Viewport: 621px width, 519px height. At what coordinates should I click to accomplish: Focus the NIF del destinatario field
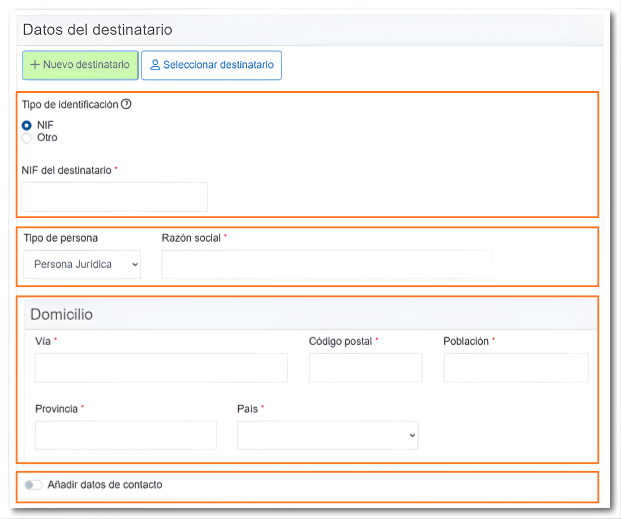tap(114, 197)
